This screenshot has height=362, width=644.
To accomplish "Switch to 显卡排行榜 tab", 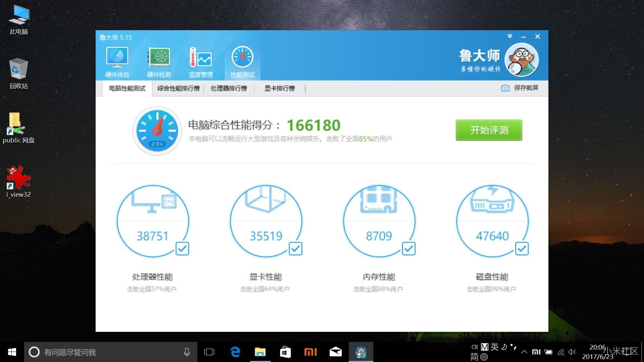I will click(x=280, y=88).
